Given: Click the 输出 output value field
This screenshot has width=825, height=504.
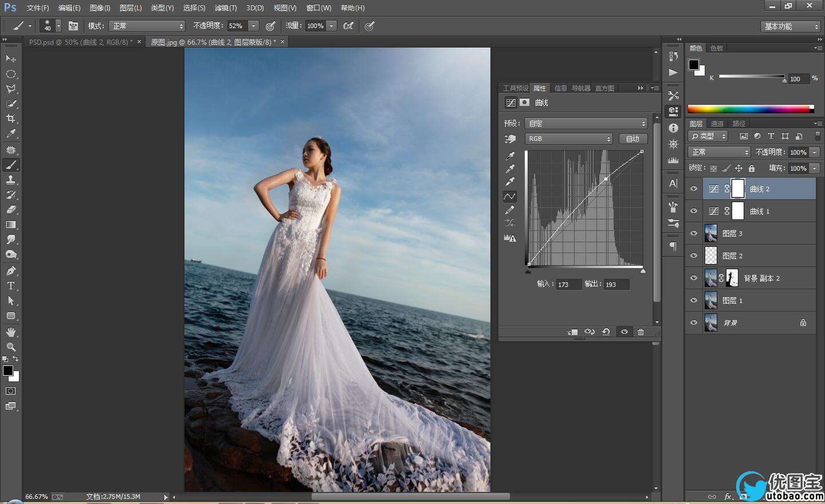Looking at the screenshot, I should (616, 285).
